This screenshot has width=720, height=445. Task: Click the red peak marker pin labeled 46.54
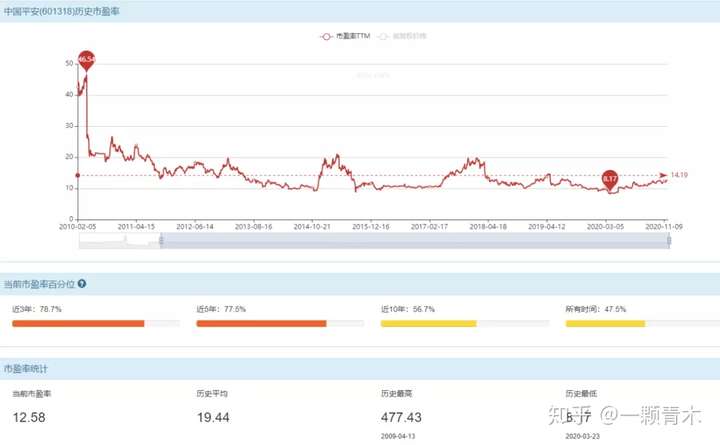86,60
